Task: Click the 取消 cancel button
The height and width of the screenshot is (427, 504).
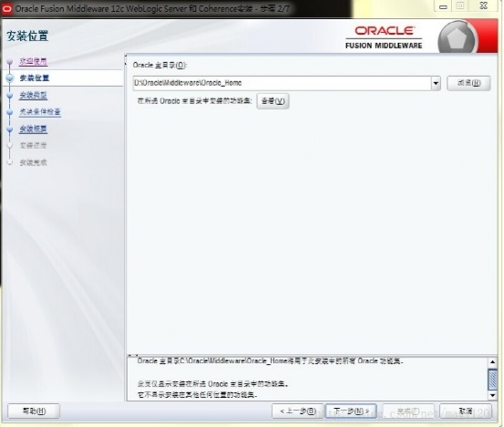Action: pos(466,411)
